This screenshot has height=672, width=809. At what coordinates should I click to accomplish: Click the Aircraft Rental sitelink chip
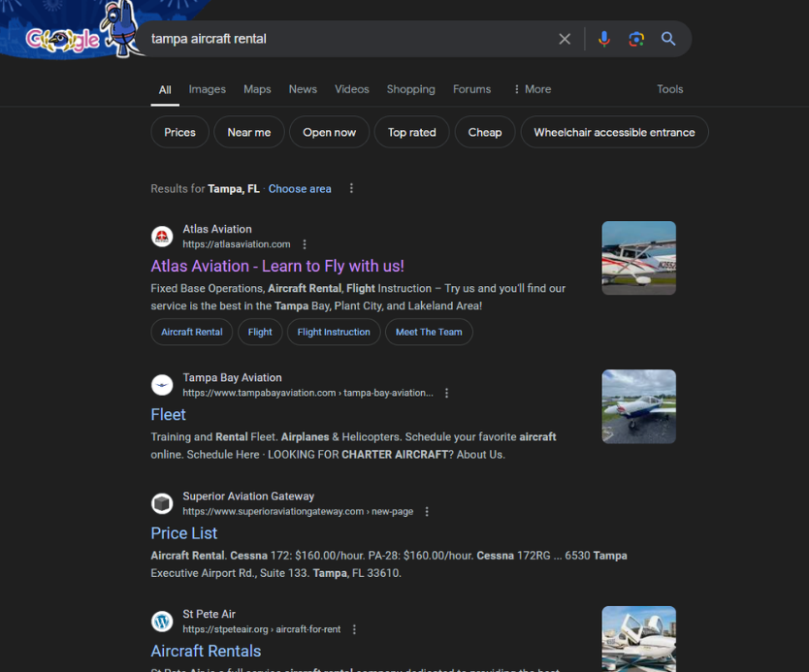pyautogui.click(x=192, y=333)
